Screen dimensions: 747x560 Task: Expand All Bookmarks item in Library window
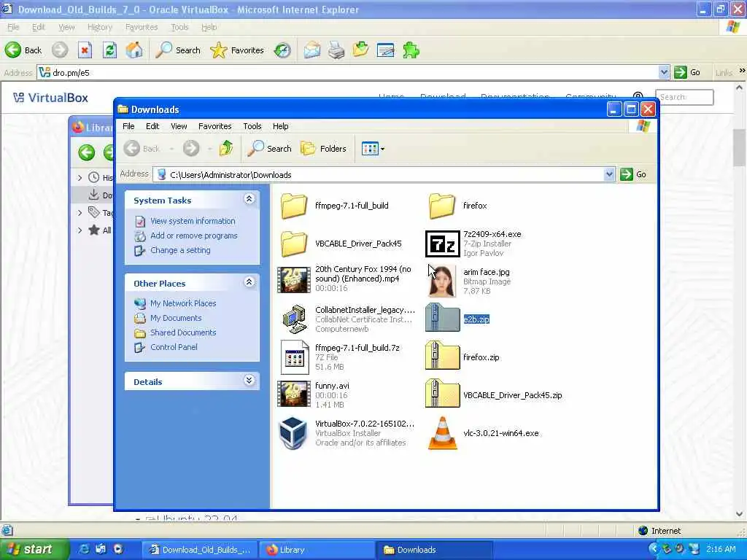click(80, 230)
